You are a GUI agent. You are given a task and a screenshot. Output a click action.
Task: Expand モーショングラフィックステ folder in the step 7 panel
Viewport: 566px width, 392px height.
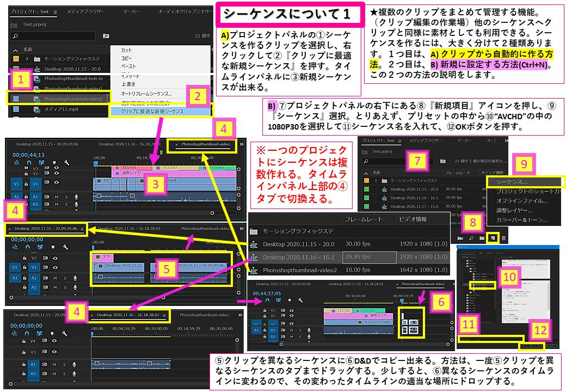coord(376,180)
